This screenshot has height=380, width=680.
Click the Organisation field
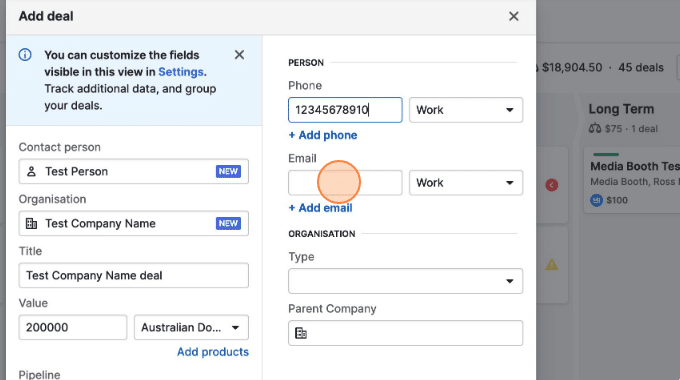tap(134, 223)
